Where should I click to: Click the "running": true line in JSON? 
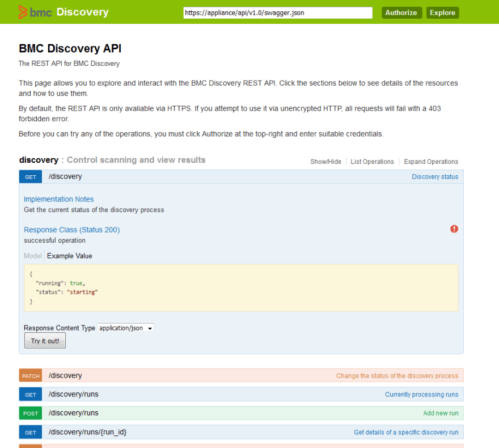[61, 283]
